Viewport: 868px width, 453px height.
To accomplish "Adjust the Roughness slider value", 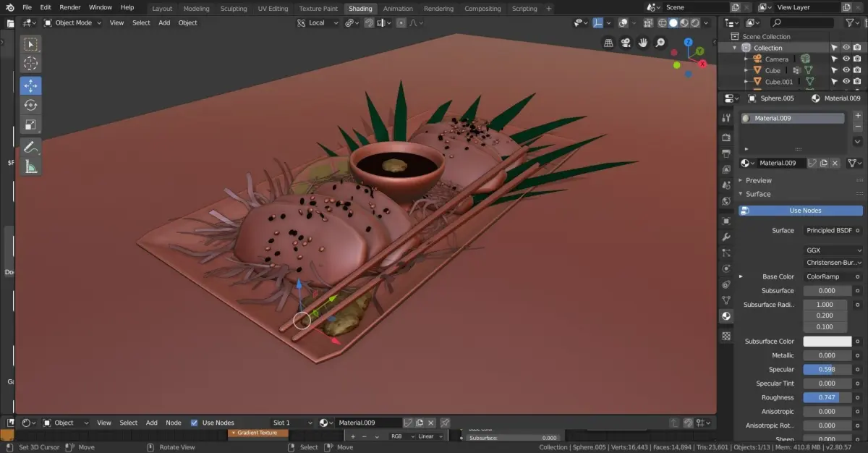I will pyautogui.click(x=827, y=397).
